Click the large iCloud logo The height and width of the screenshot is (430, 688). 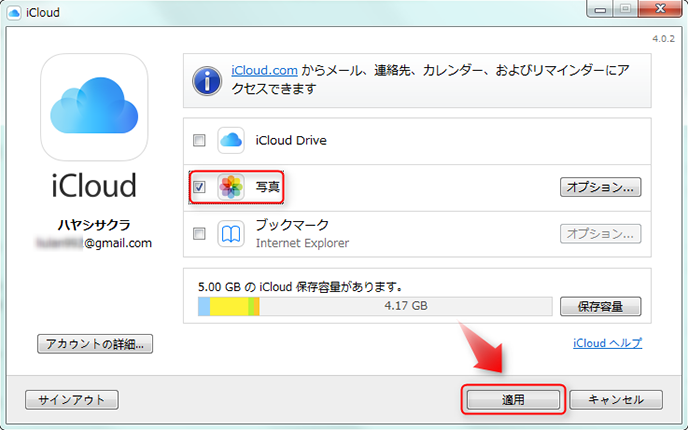pyautogui.click(x=94, y=107)
